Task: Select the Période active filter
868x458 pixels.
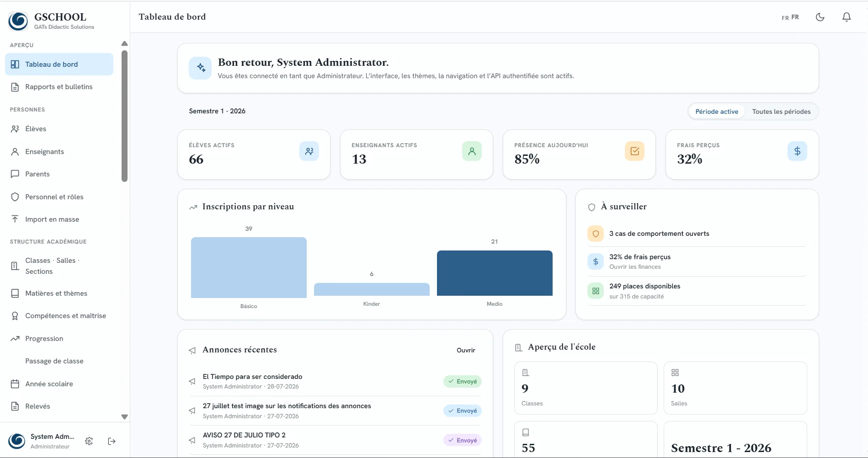Action: click(x=717, y=112)
